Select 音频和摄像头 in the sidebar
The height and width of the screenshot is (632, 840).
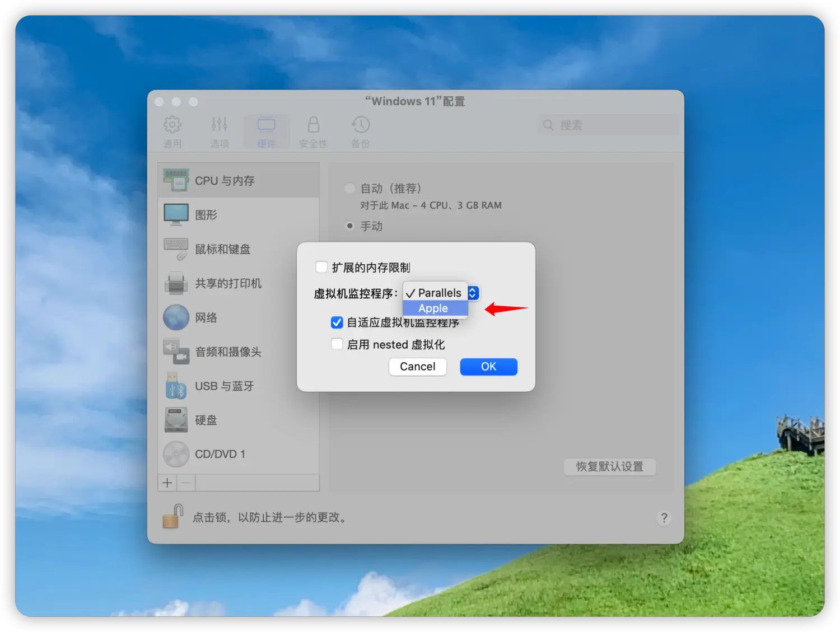click(x=239, y=352)
